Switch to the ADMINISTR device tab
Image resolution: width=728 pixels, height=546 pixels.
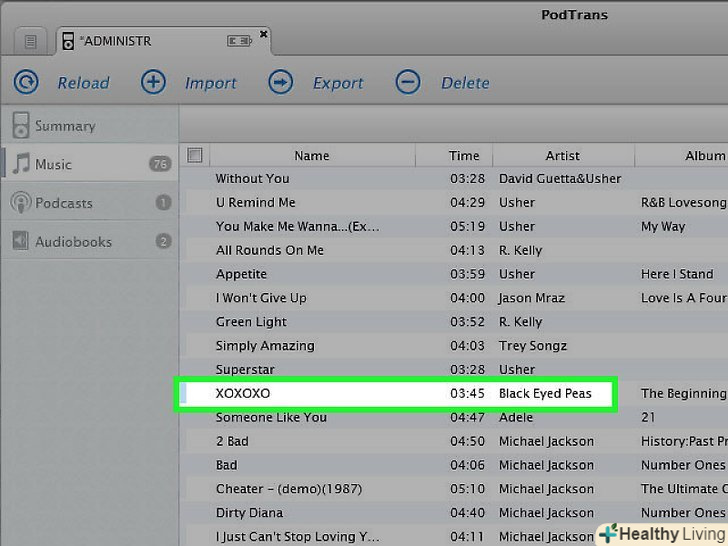click(x=162, y=41)
